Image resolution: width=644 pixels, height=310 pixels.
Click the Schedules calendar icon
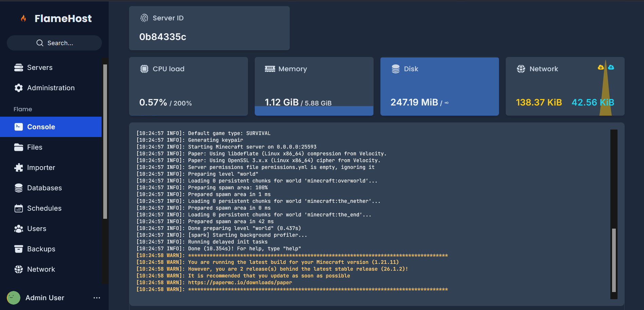coord(19,208)
